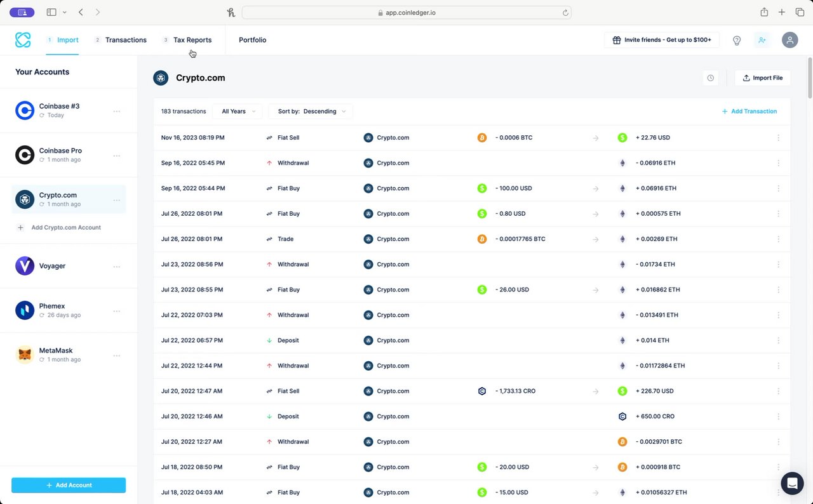Image resolution: width=813 pixels, height=504 pixels.
Task: Click Add Transaction link
Action: (x=749, y=111)
